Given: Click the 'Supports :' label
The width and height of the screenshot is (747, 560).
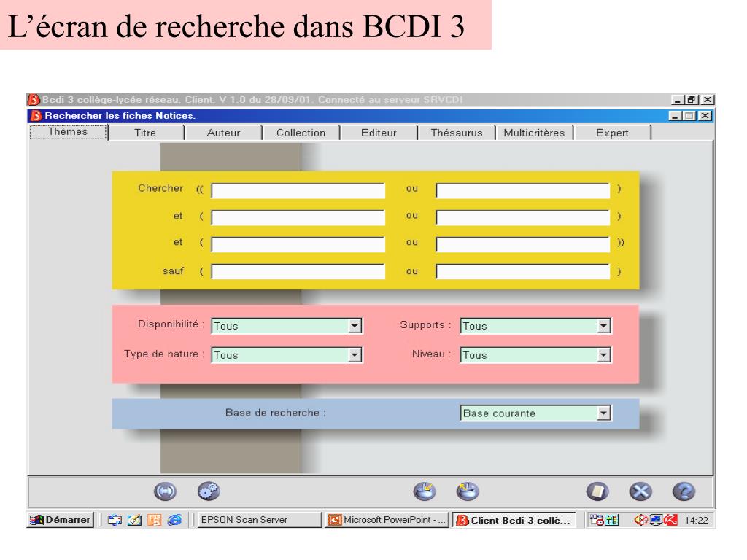Looking at the screenshot, I should pos(425,324).
